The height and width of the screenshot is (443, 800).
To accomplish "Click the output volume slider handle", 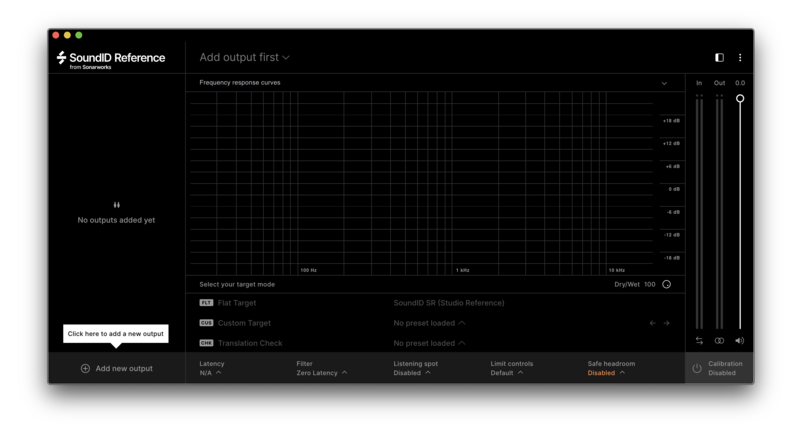I will coord(740,99).
